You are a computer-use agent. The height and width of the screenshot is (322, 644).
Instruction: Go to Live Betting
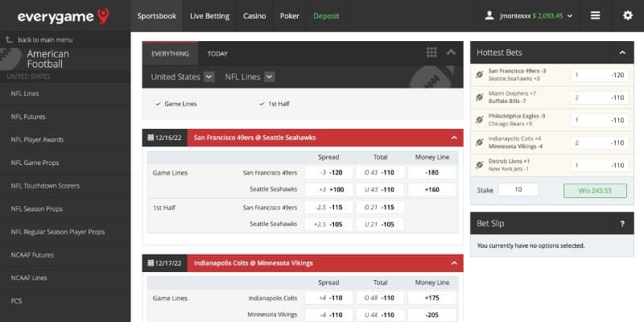(209, 16)
